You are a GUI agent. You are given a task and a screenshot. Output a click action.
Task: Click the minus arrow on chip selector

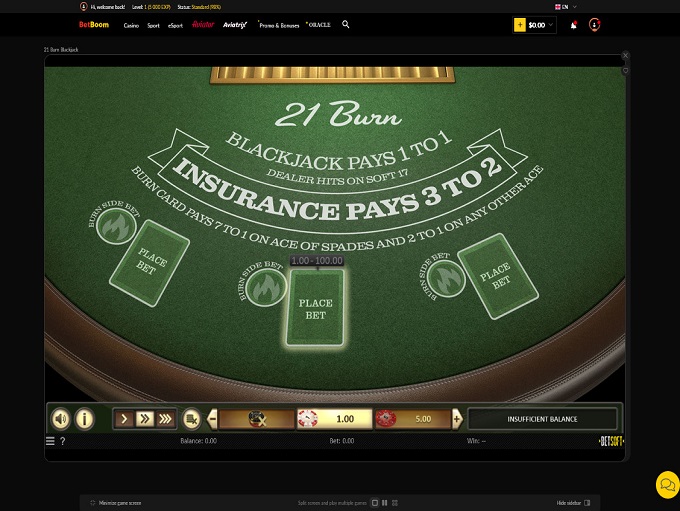(x=212, y=419)
